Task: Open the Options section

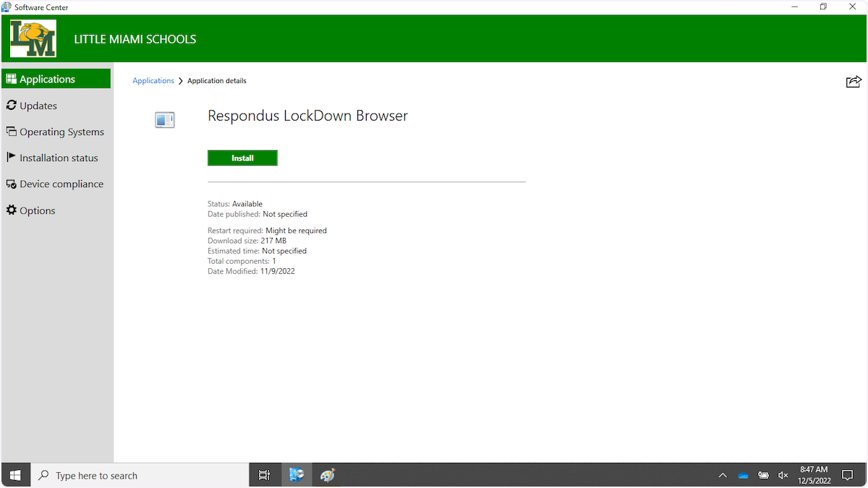Action: pyautogui.click(x=56, y=210)
